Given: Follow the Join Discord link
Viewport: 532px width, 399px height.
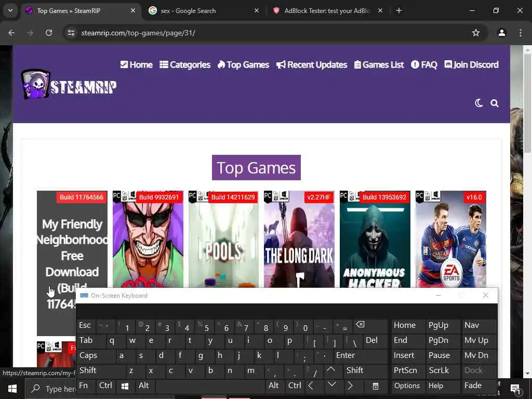Looking at the screenshot, I should [472, 65].
